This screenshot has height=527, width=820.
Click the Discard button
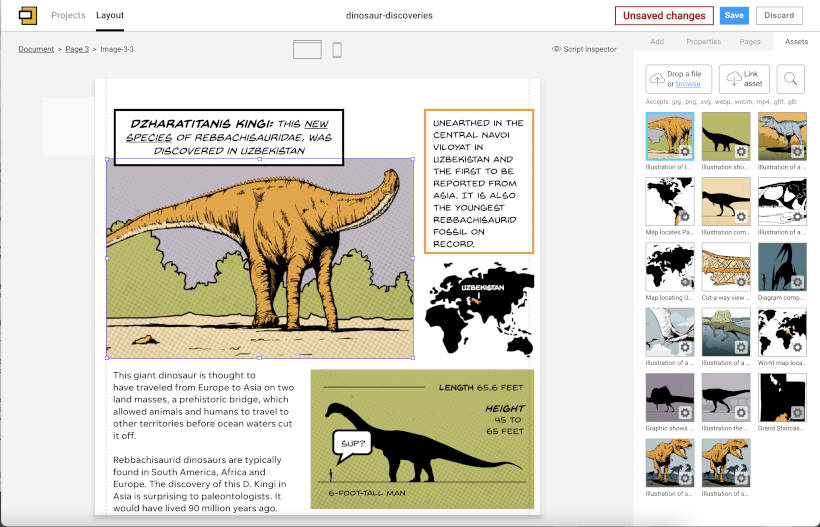click(779, 16)
